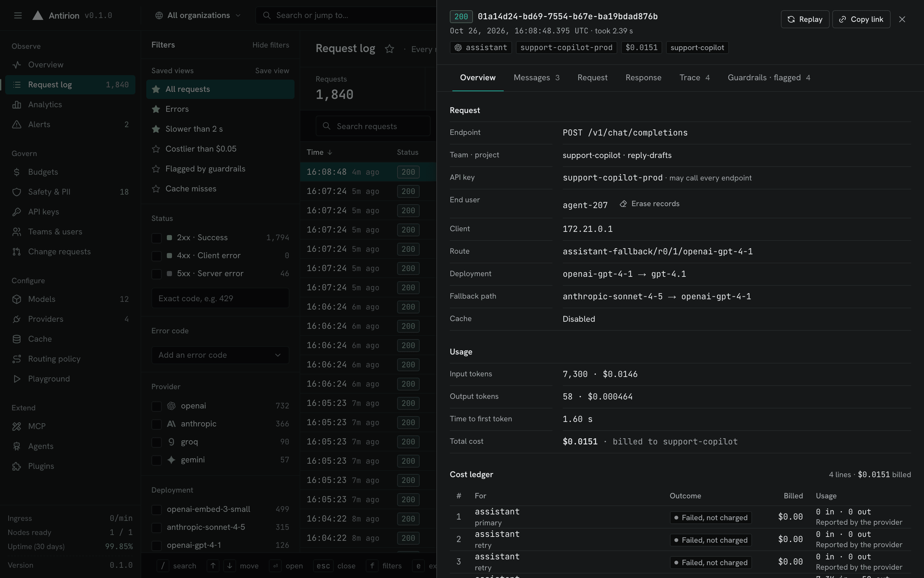This screenshot has width=924, height=578.
Task: Open Safety & PII shield icon
Action: tap(16, 192)
